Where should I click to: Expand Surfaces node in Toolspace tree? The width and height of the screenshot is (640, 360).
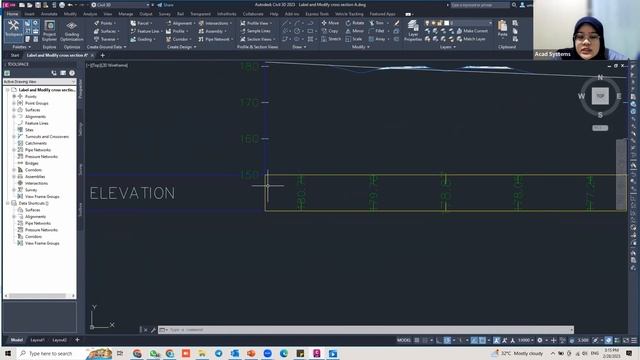(14, 110)
